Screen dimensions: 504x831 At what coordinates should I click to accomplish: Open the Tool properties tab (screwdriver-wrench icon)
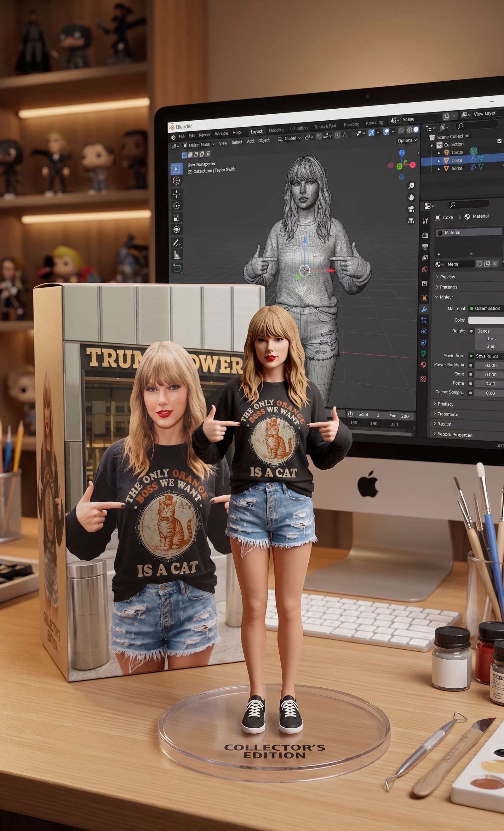[x=425, y=221]
